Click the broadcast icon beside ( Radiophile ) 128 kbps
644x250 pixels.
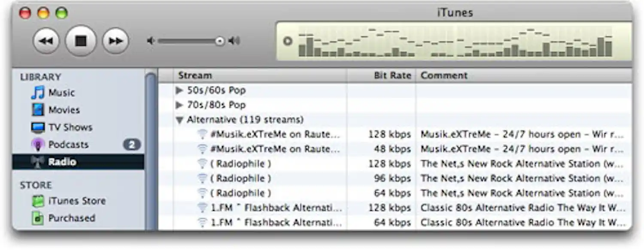click(x=202, y=163)
